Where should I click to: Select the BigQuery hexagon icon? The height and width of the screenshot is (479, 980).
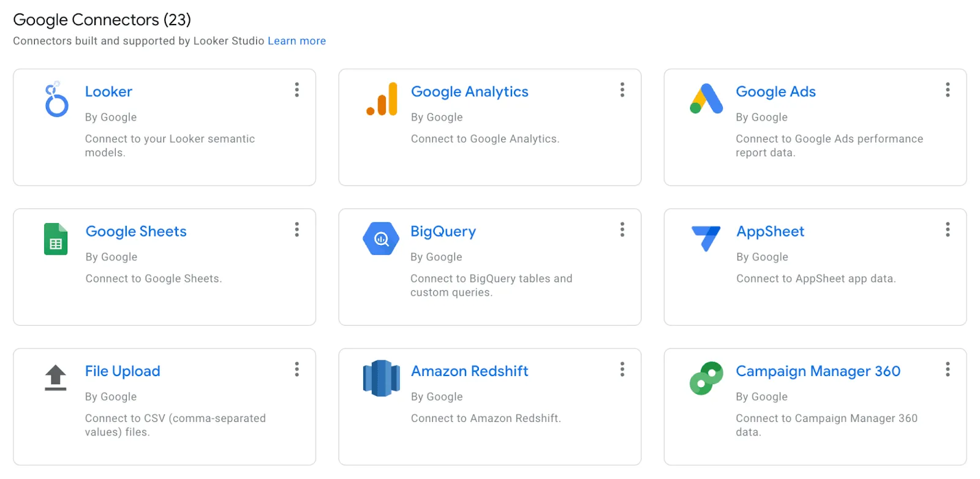[x=381, y=240]
